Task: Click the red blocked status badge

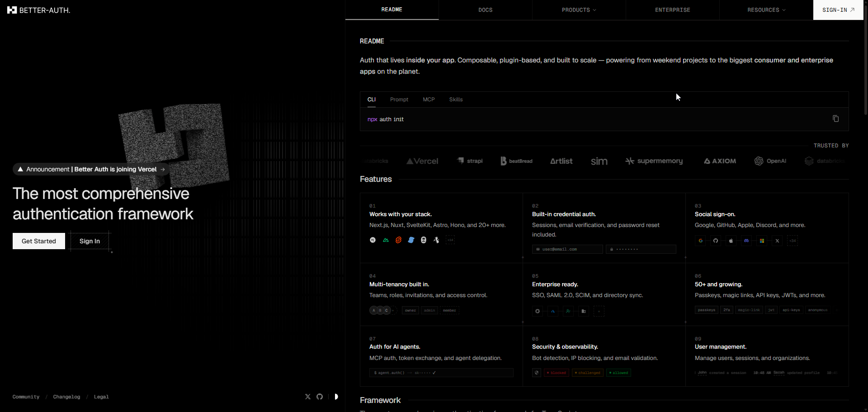Action: pos(557,373)
